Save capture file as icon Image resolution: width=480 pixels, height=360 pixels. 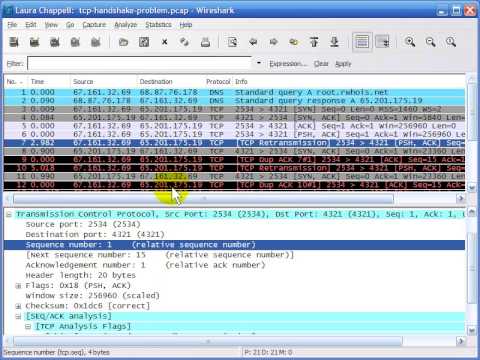pos(144,42)
